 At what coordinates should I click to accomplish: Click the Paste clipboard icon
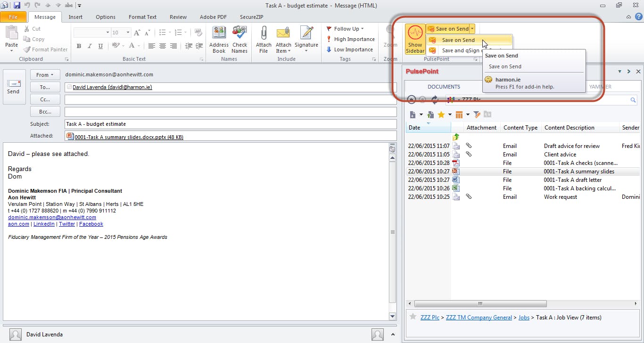point(11,33)
